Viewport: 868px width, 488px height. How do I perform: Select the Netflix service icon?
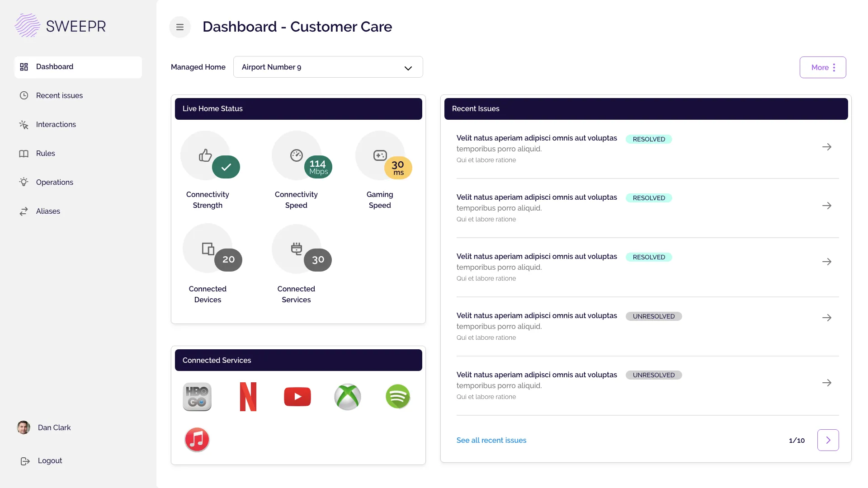248,397
